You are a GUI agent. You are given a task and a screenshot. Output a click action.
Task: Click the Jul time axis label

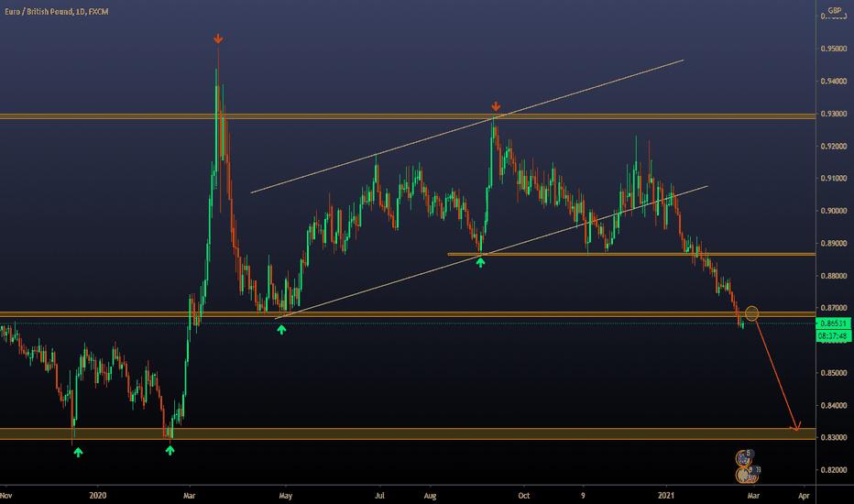[x=379, y=495]
